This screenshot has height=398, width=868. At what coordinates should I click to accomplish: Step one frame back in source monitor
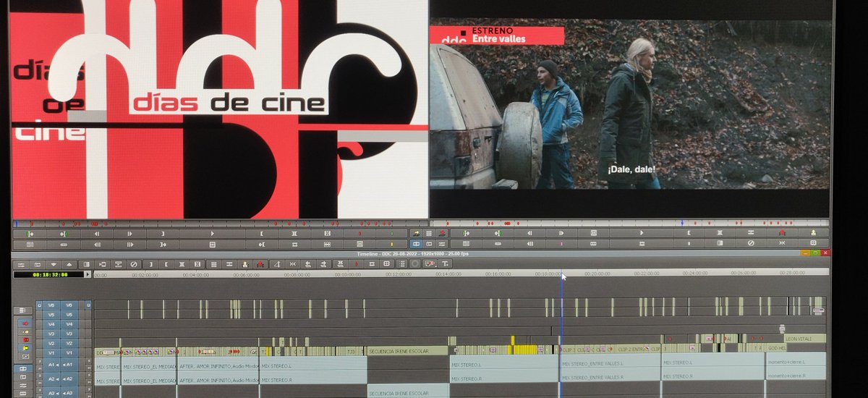click(96, 234)
